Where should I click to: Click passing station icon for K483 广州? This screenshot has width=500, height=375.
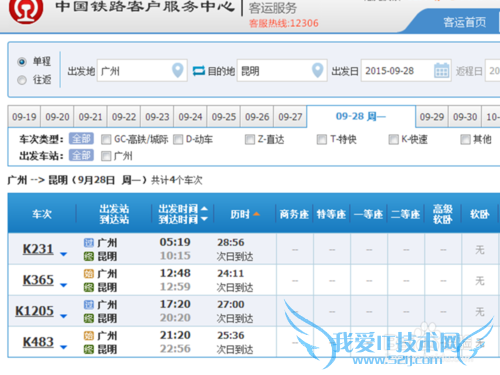point(88,335)
